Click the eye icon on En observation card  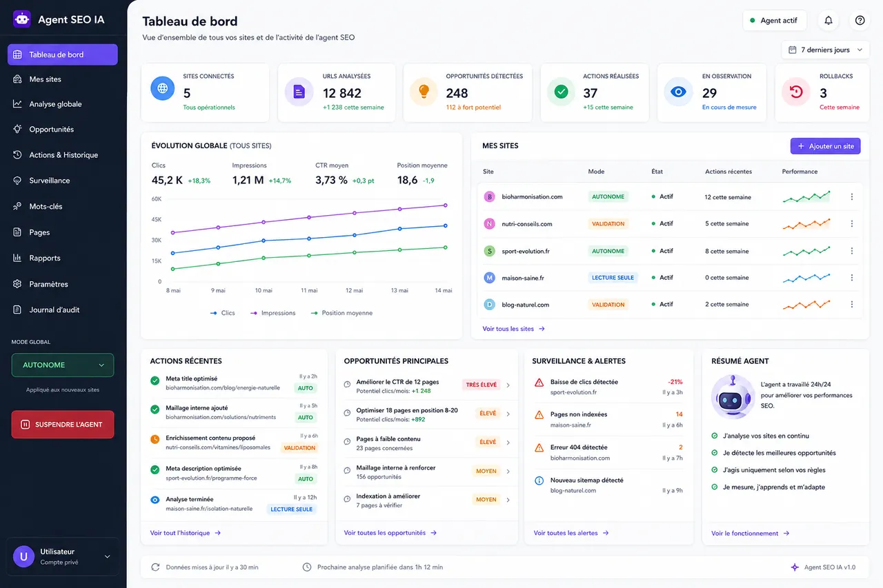coord(679,91)
